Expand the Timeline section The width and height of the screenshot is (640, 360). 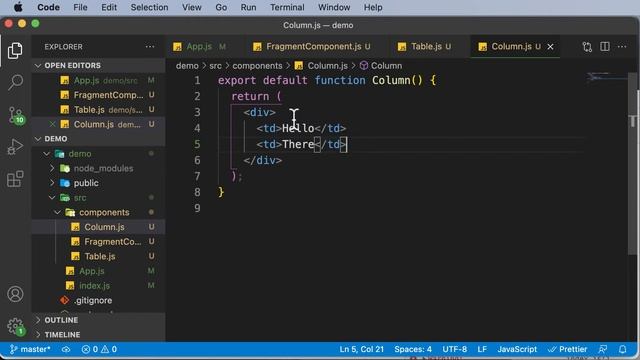[98, 335]
